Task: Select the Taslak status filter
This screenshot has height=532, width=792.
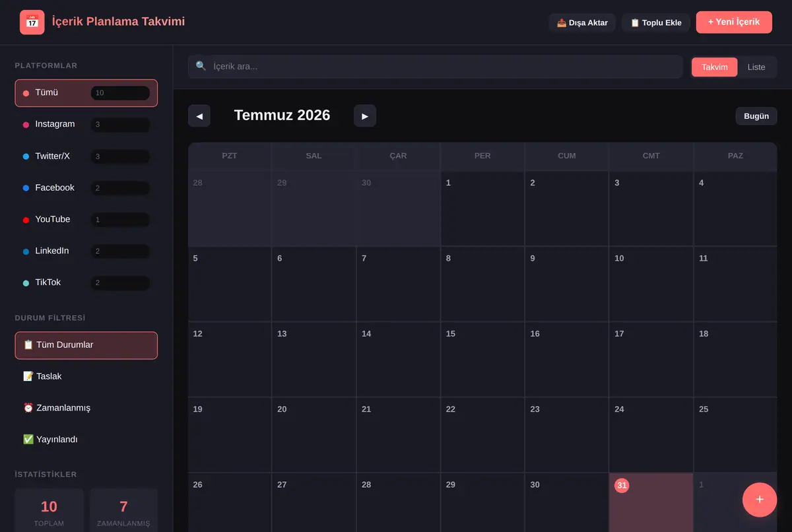Action: click(x=86, y=376)
